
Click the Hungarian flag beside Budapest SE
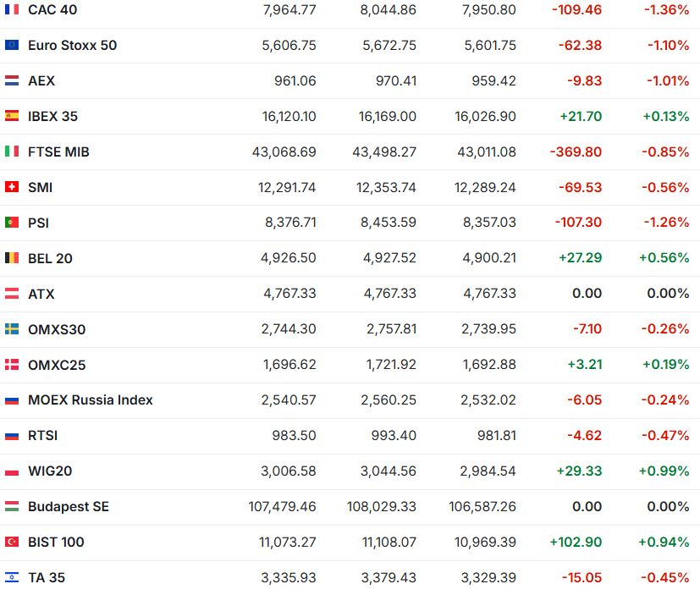click(x=12, y=506)
